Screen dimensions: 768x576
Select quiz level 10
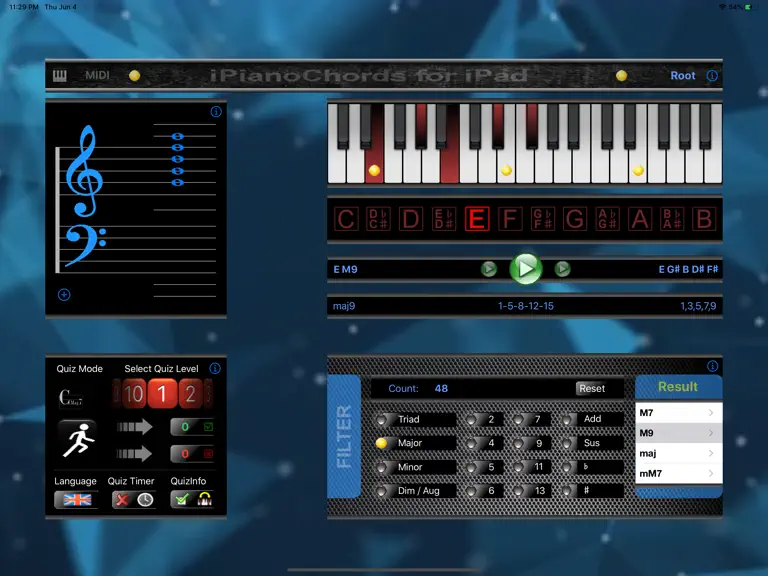point(133,393)
